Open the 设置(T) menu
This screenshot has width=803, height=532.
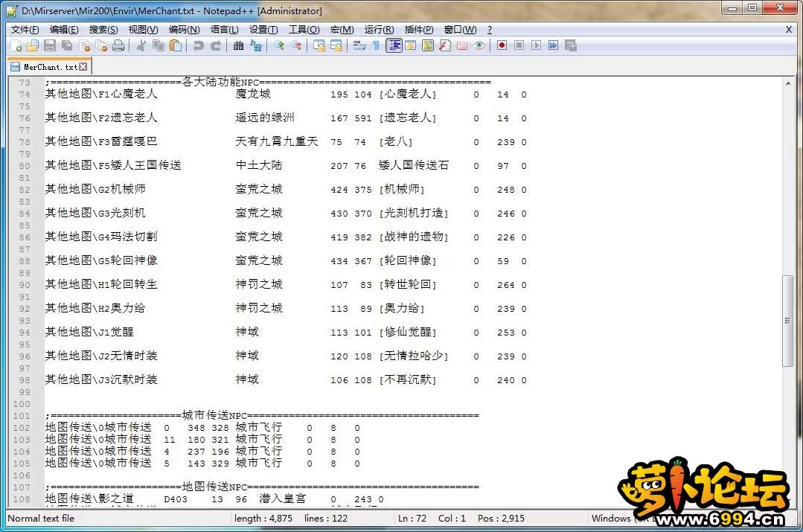click(263, 30)
